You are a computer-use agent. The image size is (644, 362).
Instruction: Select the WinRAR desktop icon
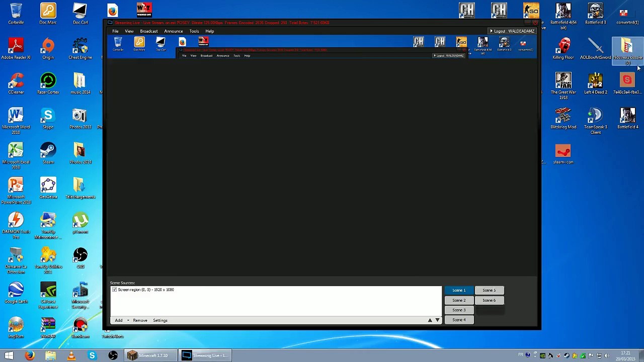(48, 327)
